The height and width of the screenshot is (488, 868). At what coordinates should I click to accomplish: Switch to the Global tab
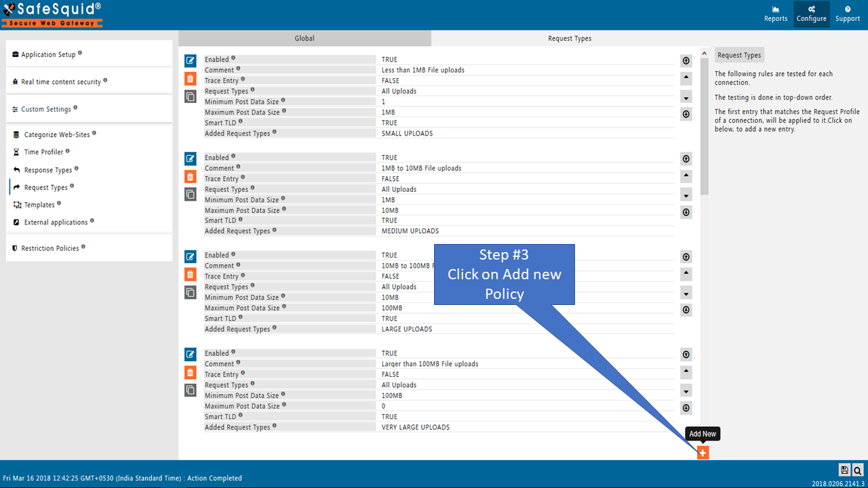(x=304, y=39)
